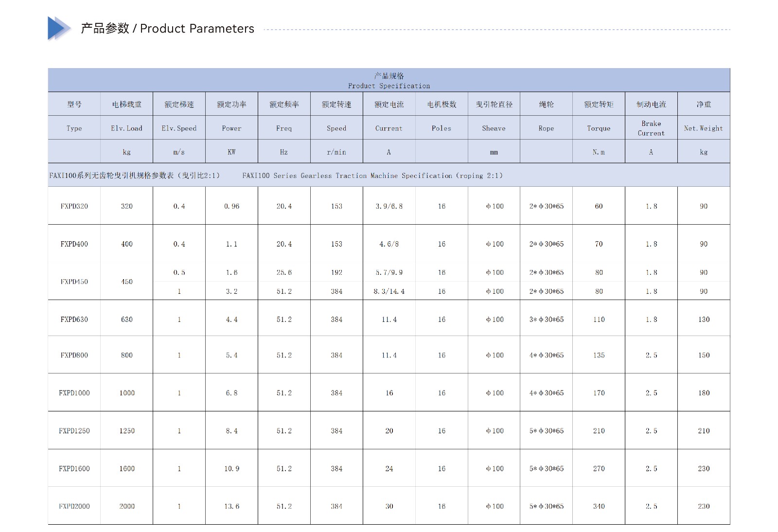Click the 'Product Specification' table title

coord(389,86)
